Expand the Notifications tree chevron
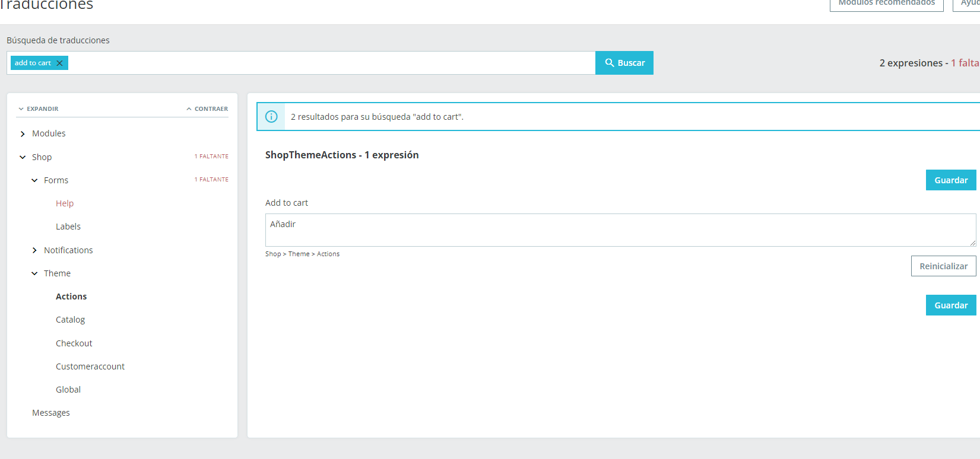 click(x=34, y=250)
